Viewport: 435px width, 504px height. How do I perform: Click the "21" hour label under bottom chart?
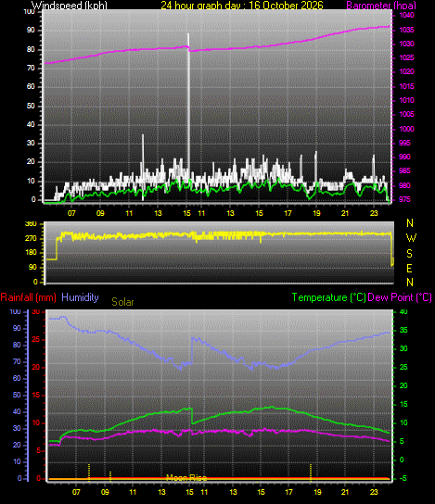[345, 492]
